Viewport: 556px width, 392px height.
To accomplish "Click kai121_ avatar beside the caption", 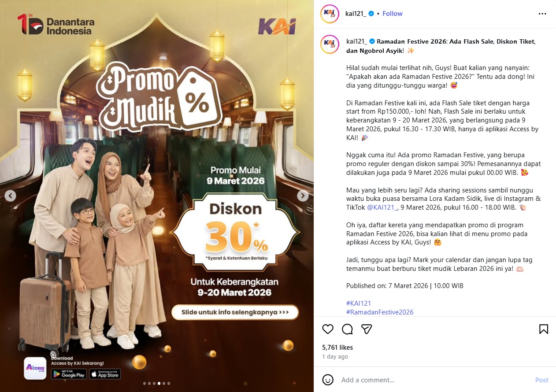I will (330, 44).
